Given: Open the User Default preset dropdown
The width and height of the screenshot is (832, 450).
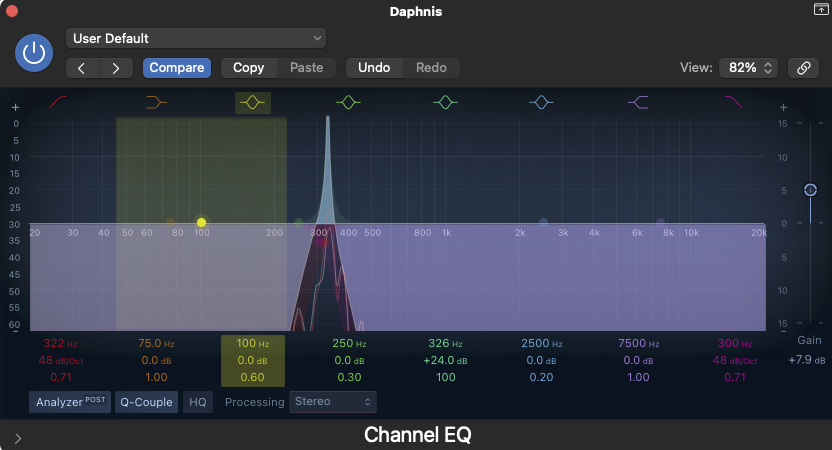Looking at the screenshot, I should pyautogui.click(x=196, y=38).
